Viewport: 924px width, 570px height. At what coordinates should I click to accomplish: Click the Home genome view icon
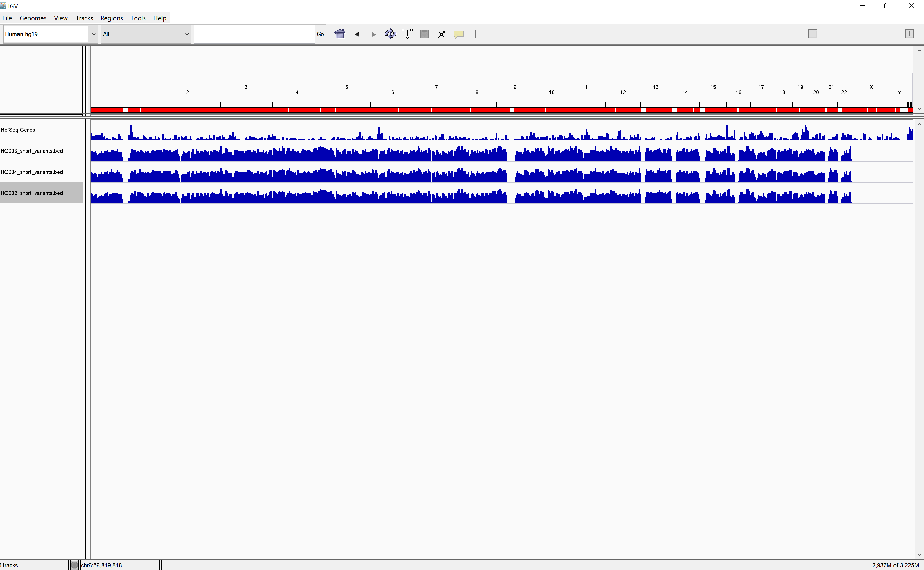pyautogui.click(x=340, y=34)
